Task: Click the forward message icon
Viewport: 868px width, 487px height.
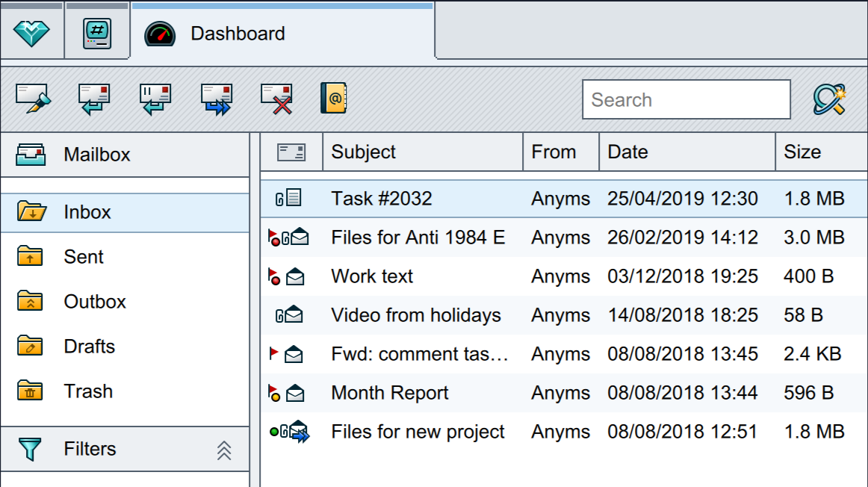Action: pos(217,99)
